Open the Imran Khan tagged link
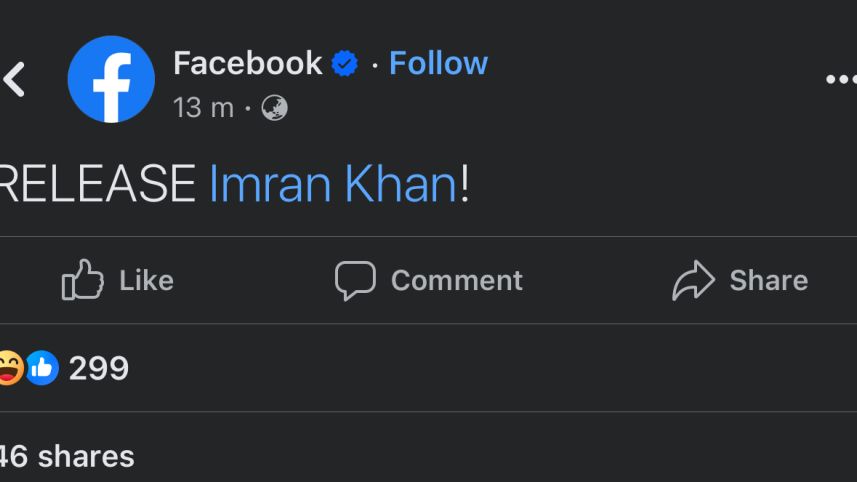 (333, 184)
